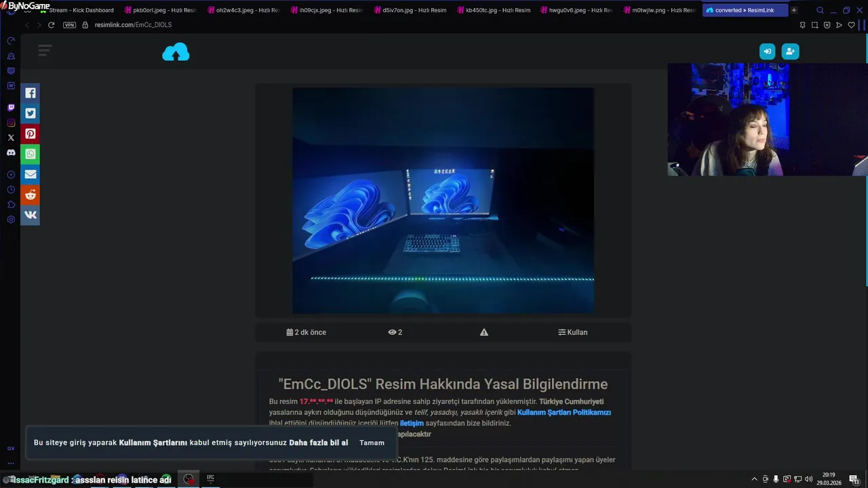Open browser history clock icon in sidebar
The width and height of the screenshot is (868, 488).
pos(11,190)
